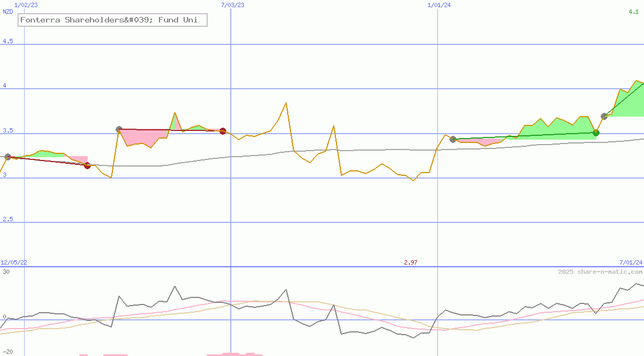Screen dimensions: 644x356
Task: Click the red dot ending the first downward trend line
Action: (x=87, y=165)
